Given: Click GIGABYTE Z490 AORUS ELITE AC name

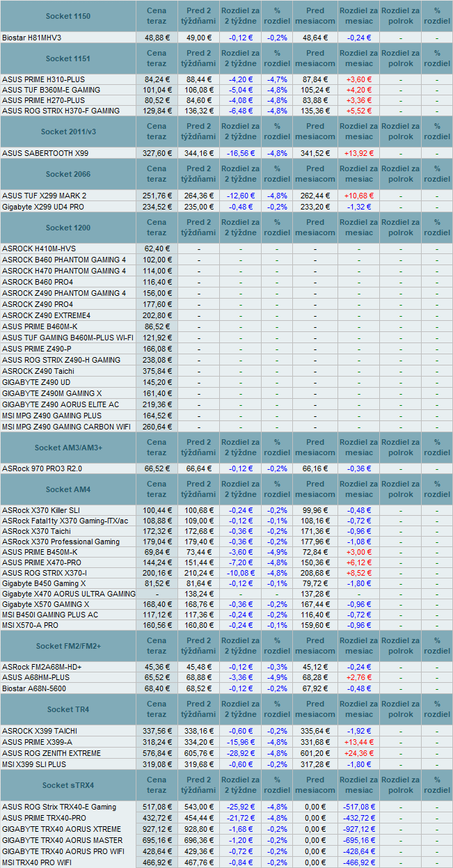Looking at the screenshot, I should [x=61, y=404].
